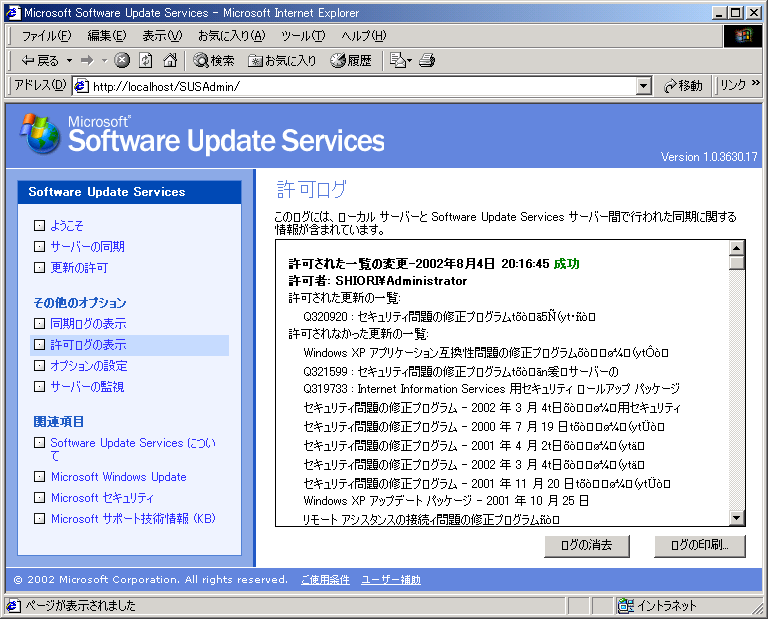Open the ツール(T) menu
Screen dimensions: 768x619
(x=303, y=36)
